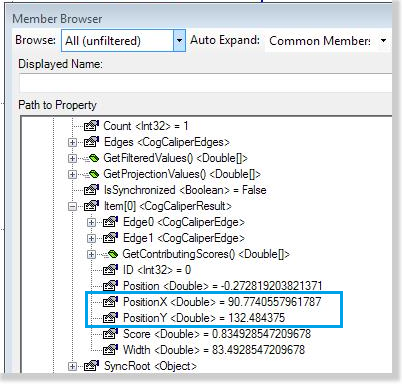
Task: Click the property icon beside Edges
Action: coord(91,142)
